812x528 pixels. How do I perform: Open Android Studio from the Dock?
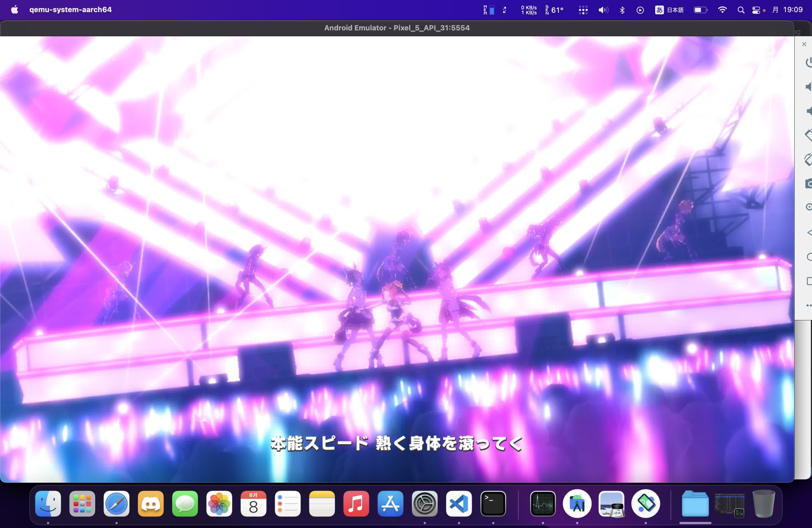click(x=577, y=504)
